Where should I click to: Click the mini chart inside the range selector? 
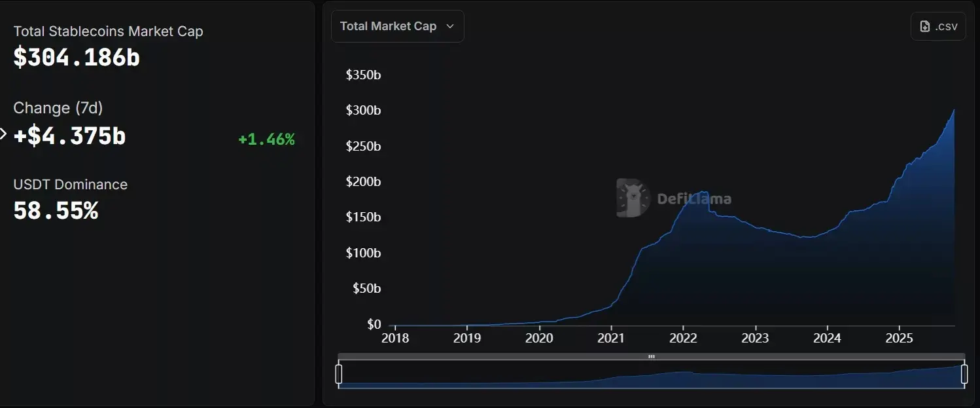point(651,377)
